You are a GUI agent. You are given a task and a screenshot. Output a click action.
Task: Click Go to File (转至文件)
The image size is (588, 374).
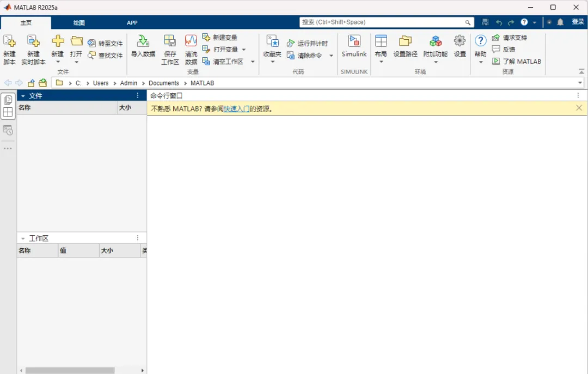[x=106, y=43]
